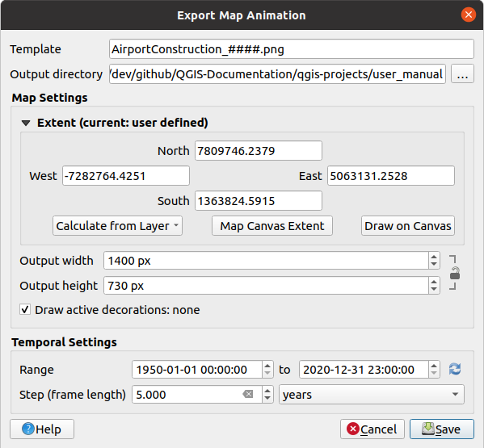Click Draw on Canvas button
484x448 pixels.
click(x=408, y=226)
